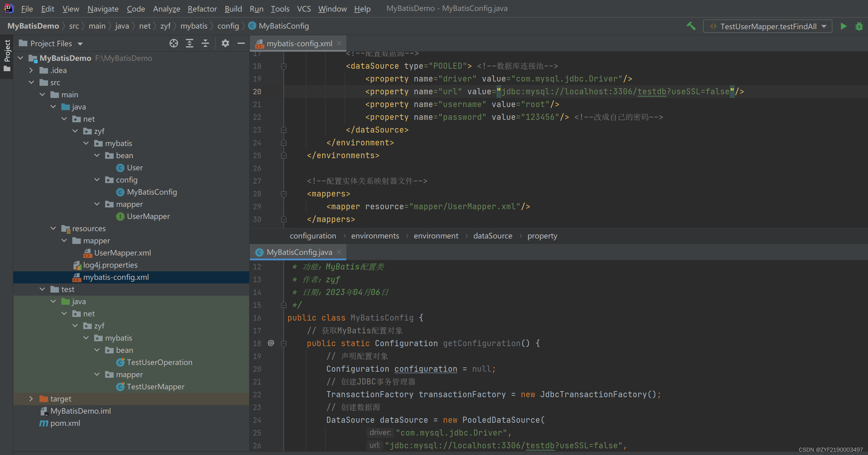This screenshot has height=455, width=868.
Task: Click dataSource in the XML breadcrumb bar
Action: [492, 236]
